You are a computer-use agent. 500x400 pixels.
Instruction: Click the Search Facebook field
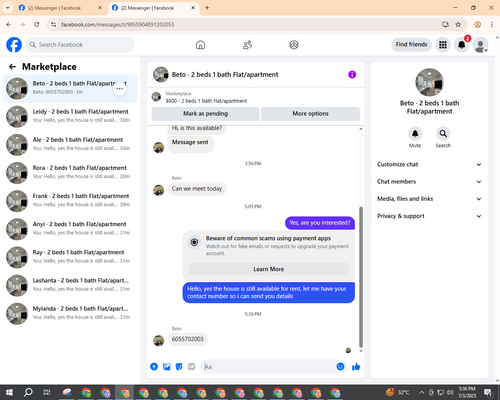(80, 45)
